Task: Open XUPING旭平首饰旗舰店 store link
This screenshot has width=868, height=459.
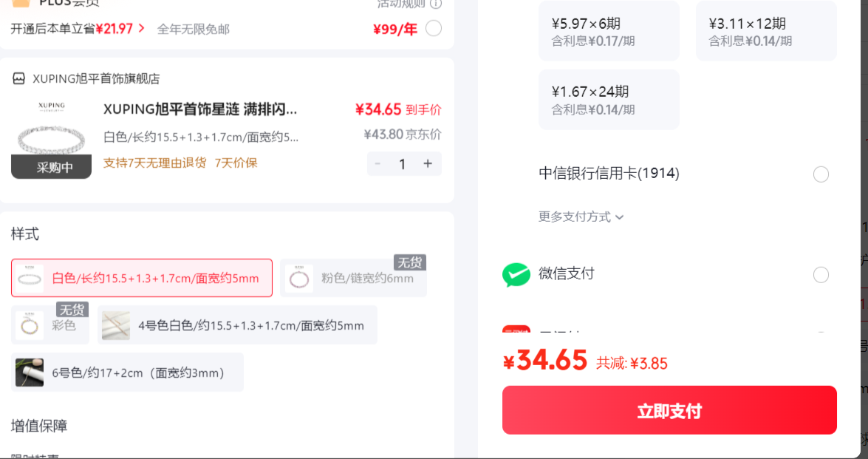Action: [x=96, y=78]
